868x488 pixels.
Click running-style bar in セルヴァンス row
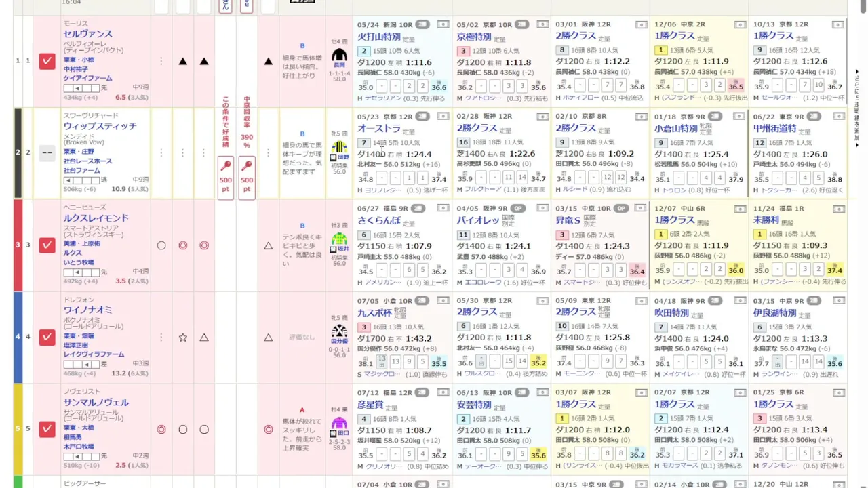click(81, 88)
